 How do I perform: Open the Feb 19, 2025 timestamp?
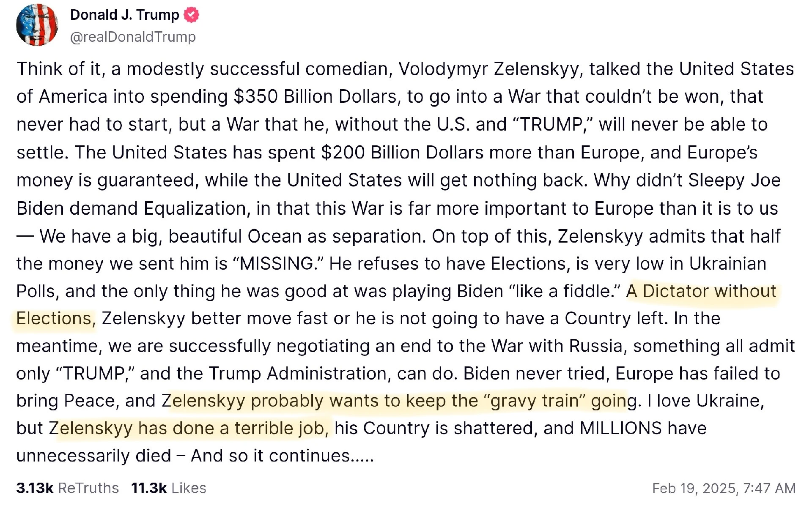coord(724,489)
